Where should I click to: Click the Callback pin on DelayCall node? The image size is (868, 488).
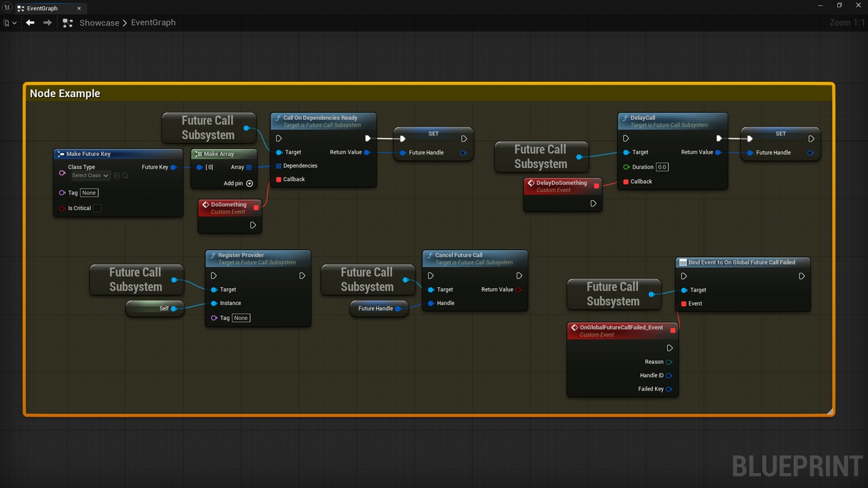(x=626, y=181)
